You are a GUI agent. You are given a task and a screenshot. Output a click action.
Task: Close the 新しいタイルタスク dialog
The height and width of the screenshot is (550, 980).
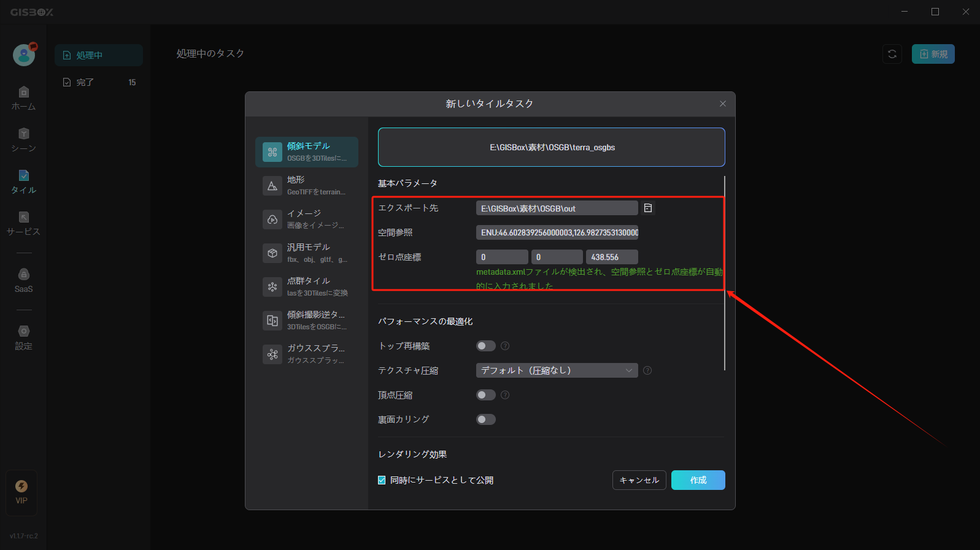(x=723, y=104)
